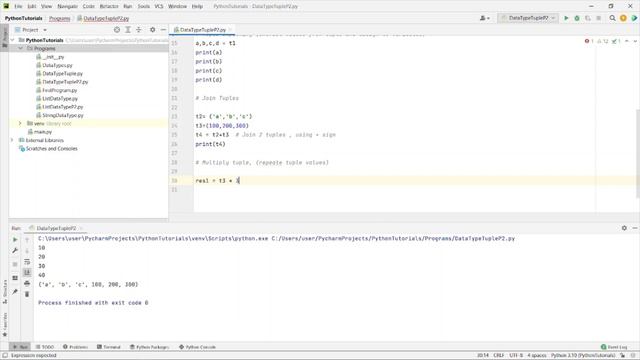
Task: Open Python Packages tool tab
Action: [x=149, y=347]
